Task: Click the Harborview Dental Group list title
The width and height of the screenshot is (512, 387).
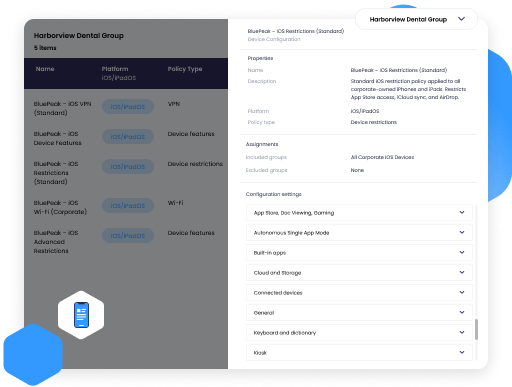Action: (78, 36)
